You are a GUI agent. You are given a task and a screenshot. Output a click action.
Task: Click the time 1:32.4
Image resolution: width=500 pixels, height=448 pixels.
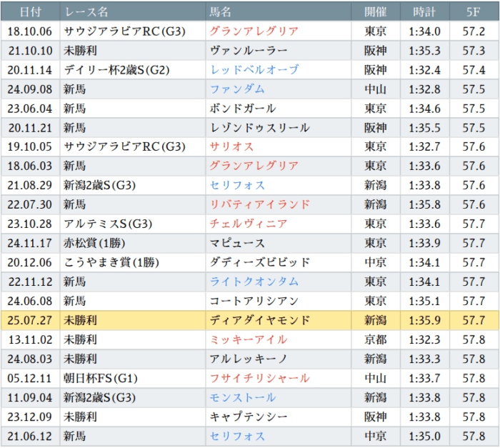[x=425, y=70]
